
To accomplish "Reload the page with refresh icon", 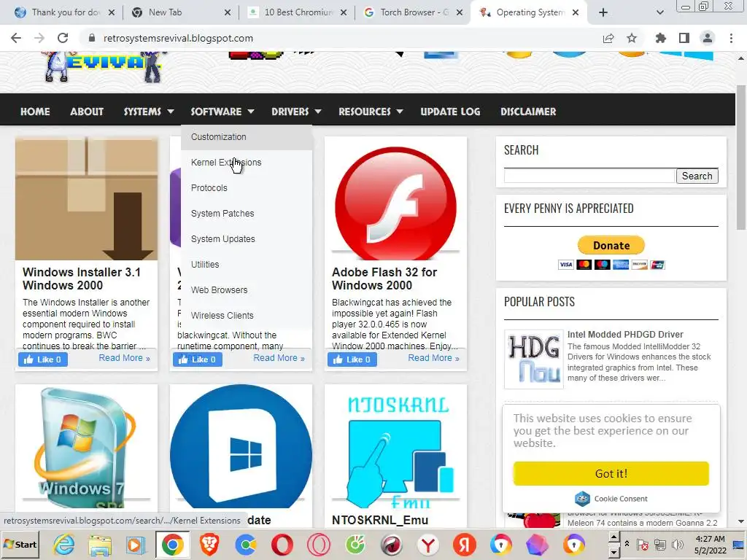I will tap(63, 38).
